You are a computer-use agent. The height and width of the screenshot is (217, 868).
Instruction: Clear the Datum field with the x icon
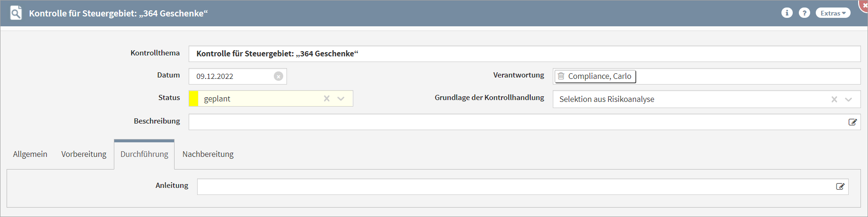(x=279, y=76)
